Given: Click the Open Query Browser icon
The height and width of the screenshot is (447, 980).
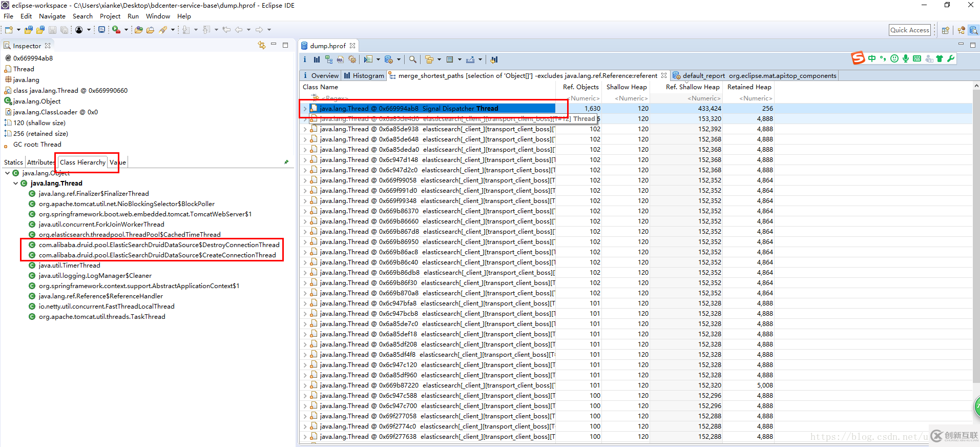Looking at the screenshot, I should tap(389, 59).
